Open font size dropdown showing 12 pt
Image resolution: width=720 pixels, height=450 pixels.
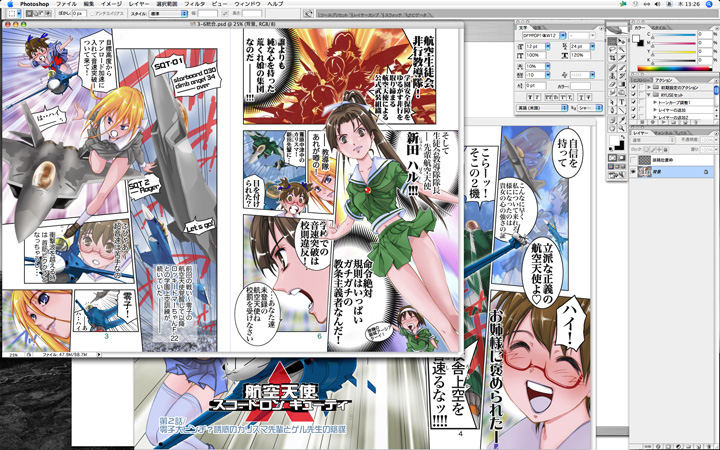548,46
